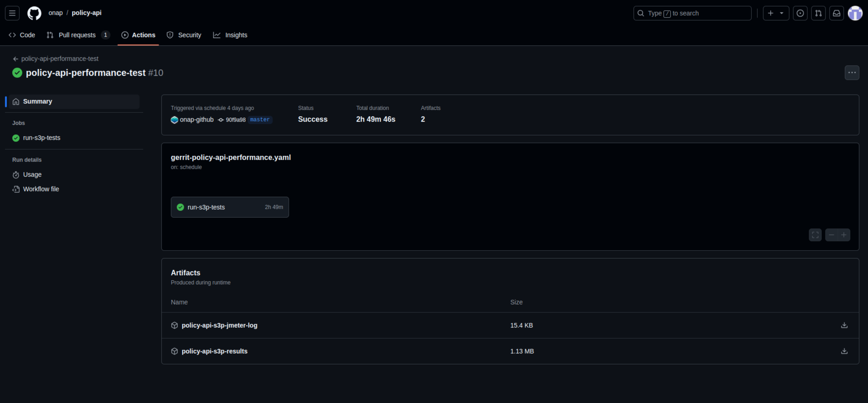The height and width of the screenshot is (403, 868).
Task: Open the run-s3p-tests job card in graph
Action: tap(230, 207)
